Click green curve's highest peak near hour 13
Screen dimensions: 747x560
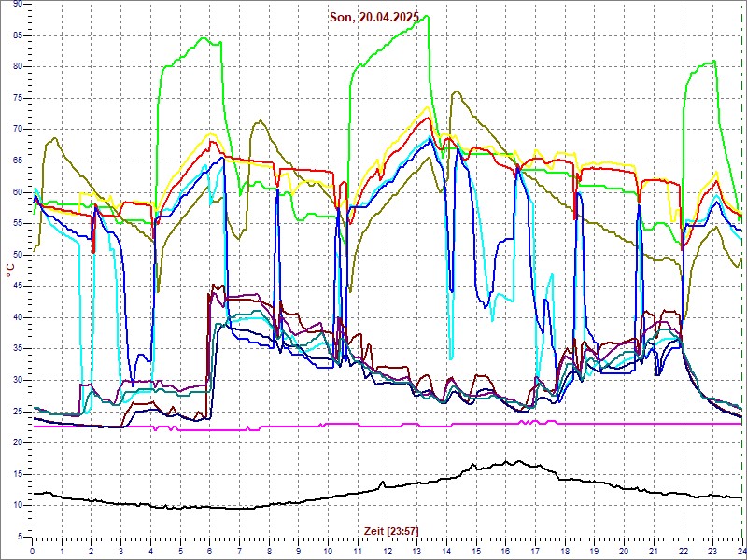click(426, 16)
